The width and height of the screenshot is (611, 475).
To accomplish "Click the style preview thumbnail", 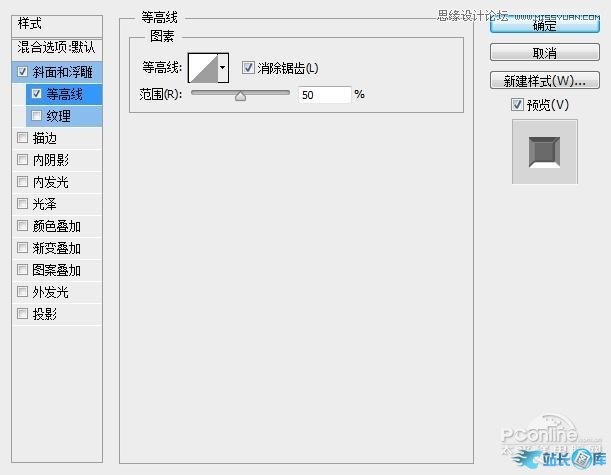I will pos(544,151).
